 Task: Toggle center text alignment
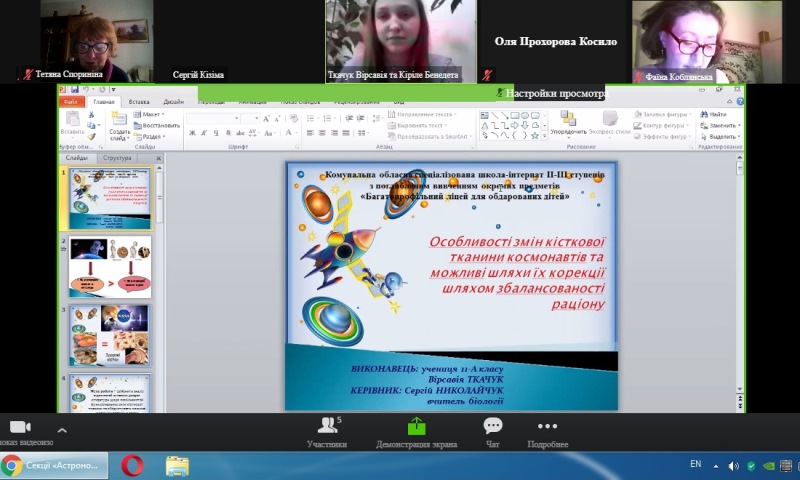tap(322, 133)
